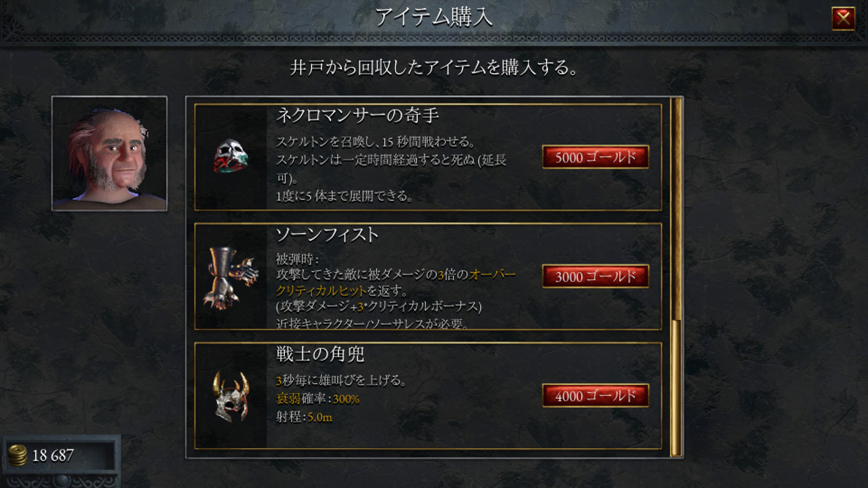Click the オーバークリティカルヒット highlighted text
868x488 pixels.
(x=396, y=283)
